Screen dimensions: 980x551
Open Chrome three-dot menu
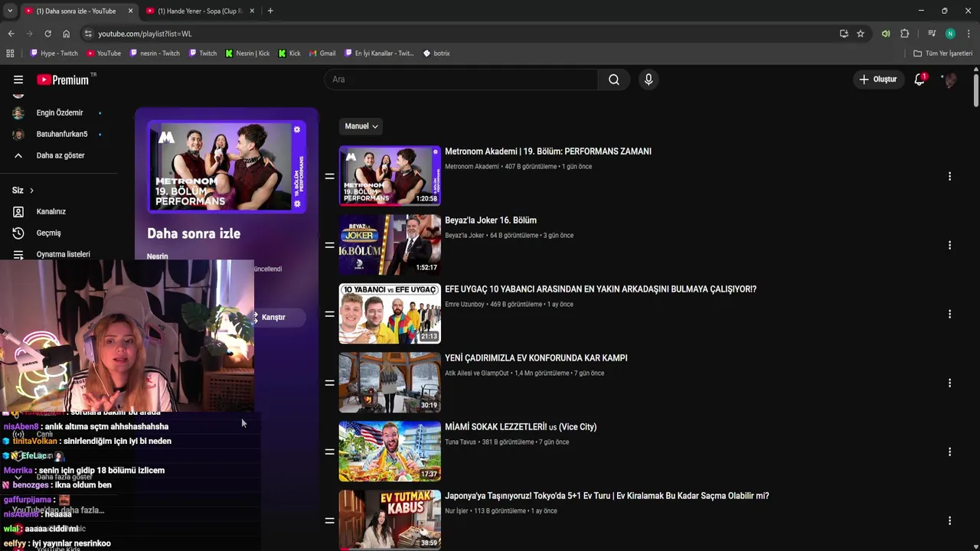[x=969, y=34]
